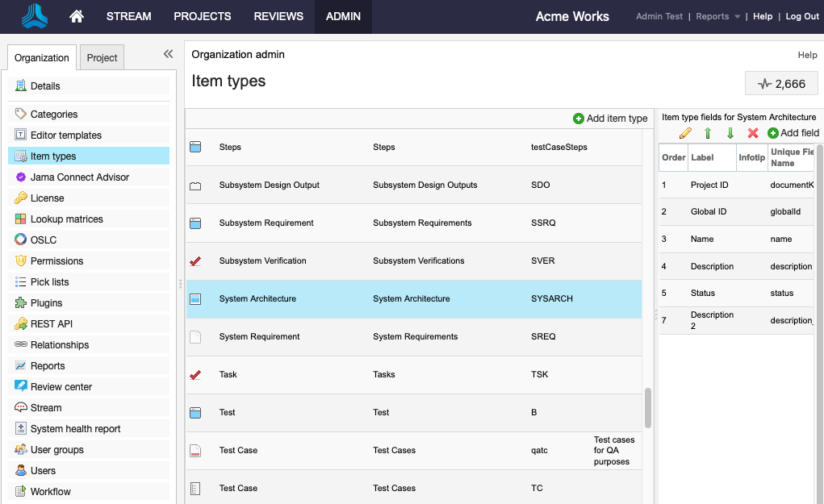Move field up with green arrow
Viewport: 824px width, 504px height.
(708, 133)
